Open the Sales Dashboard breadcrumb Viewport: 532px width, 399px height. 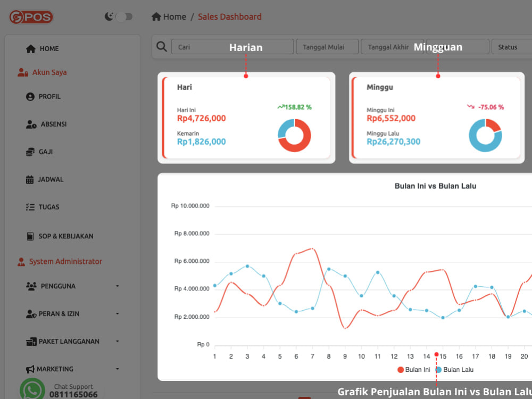(x=230, y=16)
